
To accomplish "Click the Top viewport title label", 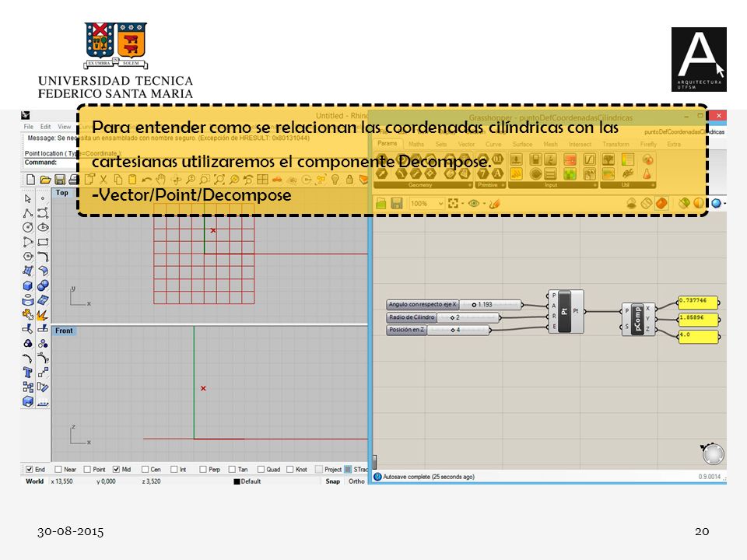I will 62,193.
